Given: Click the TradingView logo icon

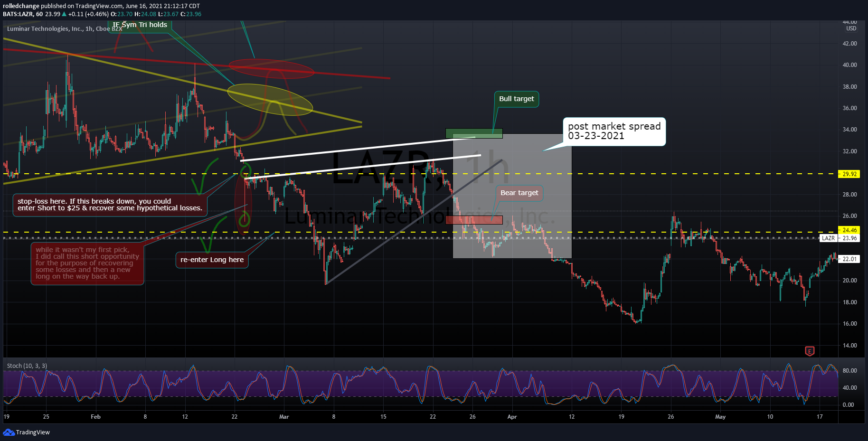Looking at the screenshot, I should click(9, 432).
